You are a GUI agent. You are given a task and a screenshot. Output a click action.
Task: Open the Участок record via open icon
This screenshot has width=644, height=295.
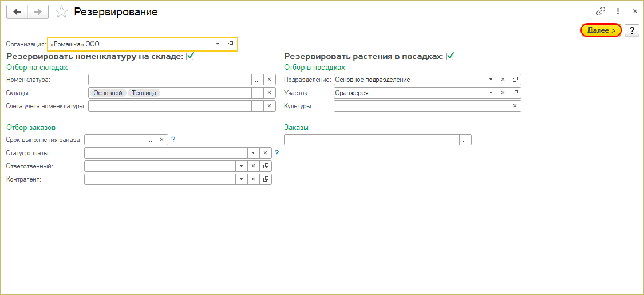[x=515, y=93]
